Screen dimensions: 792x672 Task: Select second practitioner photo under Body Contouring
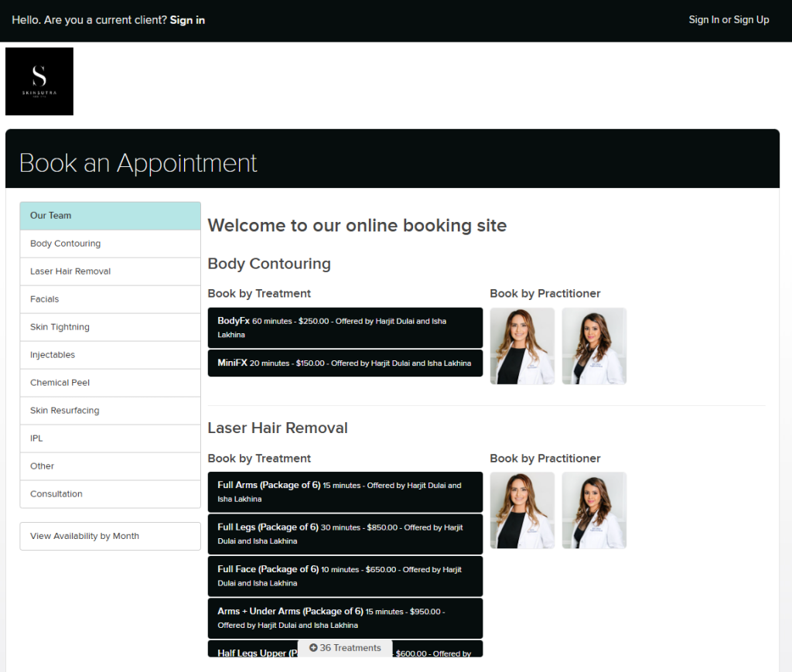coord(594,346)
